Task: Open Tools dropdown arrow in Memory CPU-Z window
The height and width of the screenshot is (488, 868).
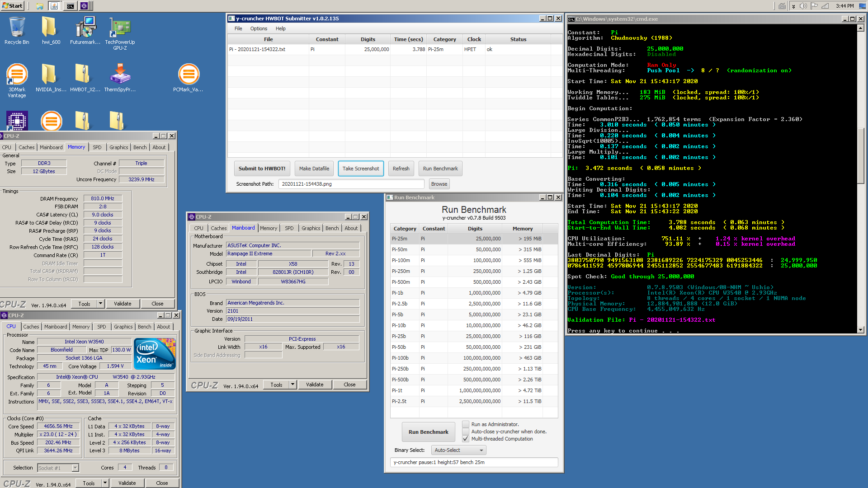Action: click(x=100, y=304)
